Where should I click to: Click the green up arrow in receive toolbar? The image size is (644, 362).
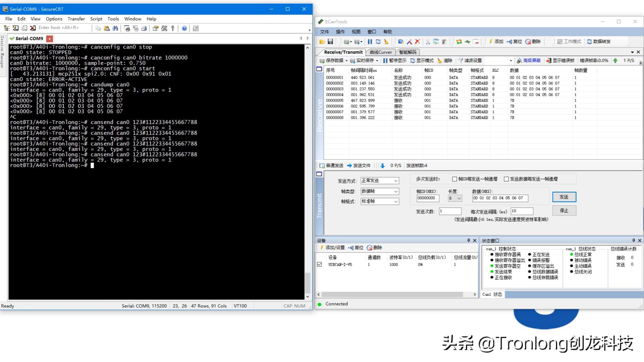(615, 61)
